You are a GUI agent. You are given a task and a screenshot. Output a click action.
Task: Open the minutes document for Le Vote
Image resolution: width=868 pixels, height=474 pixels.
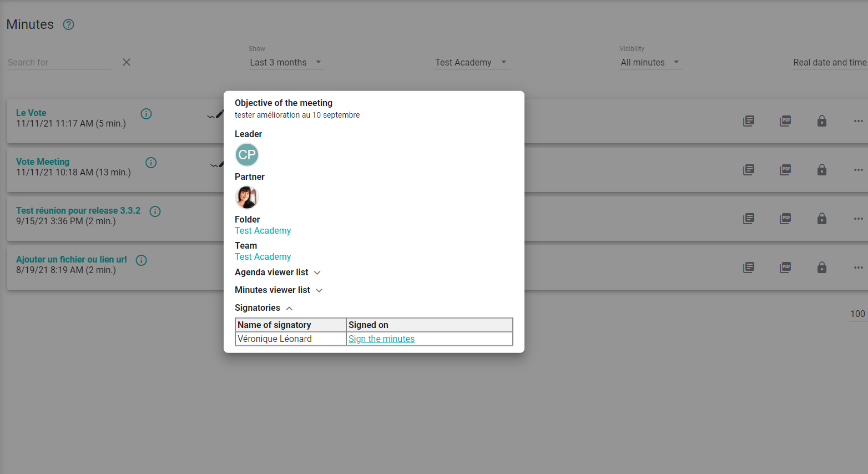(749, 121)
